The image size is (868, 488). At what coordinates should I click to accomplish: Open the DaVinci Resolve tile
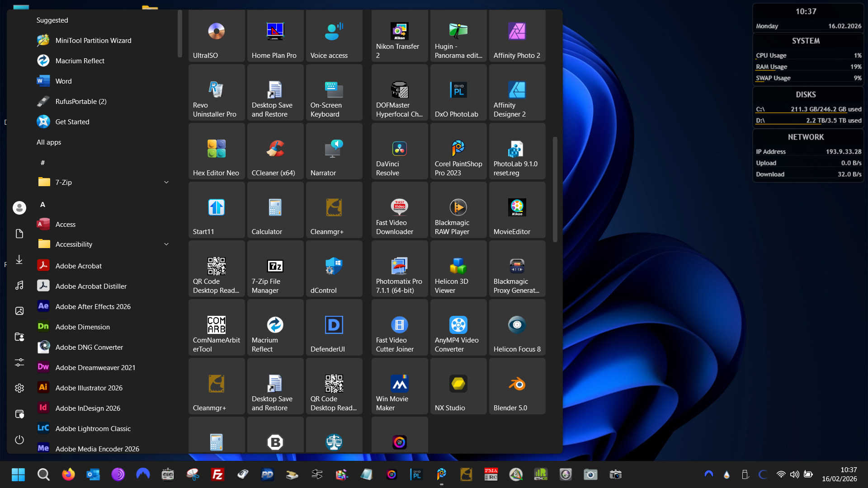pyautogui.click(x=399, y=151)
